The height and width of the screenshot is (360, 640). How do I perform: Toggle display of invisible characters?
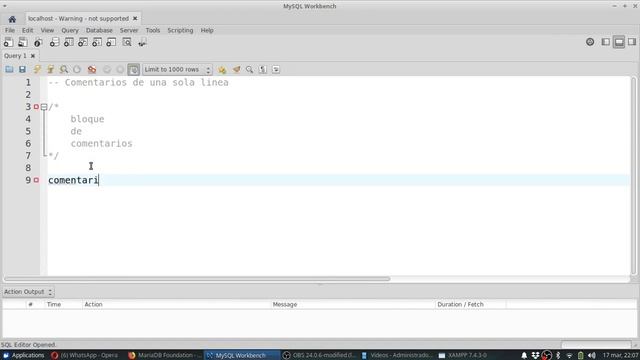click(x=263, y=69)
